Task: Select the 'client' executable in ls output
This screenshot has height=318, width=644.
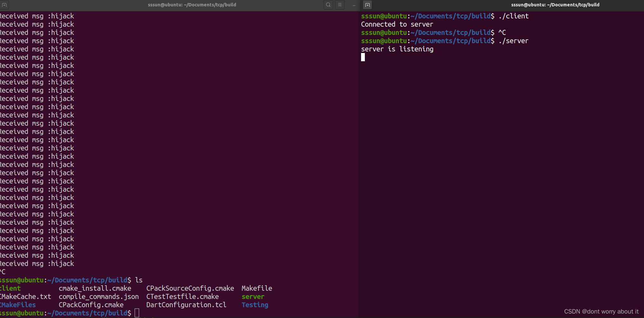Action: click(10, 288)
